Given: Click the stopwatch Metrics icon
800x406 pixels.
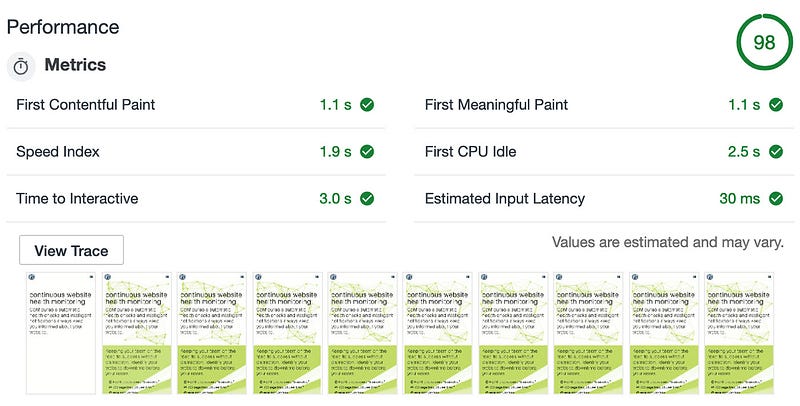Looking at the screenshot, I should coord(21,66).
